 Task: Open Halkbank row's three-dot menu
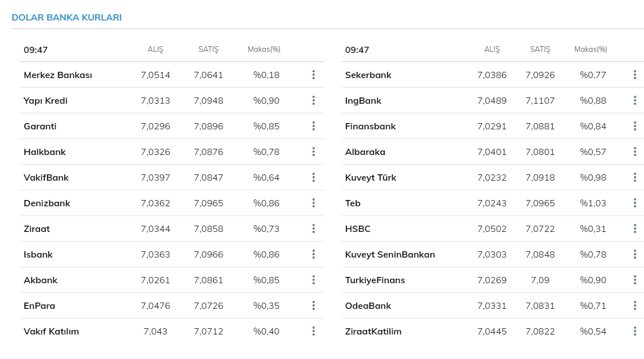click(x=314, y=152)
